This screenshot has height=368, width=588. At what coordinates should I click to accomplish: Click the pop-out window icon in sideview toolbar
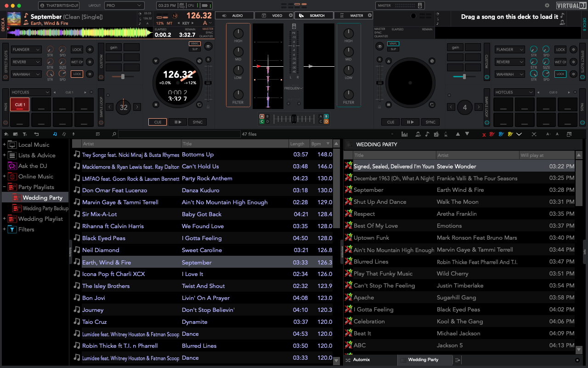pos(569,134)
